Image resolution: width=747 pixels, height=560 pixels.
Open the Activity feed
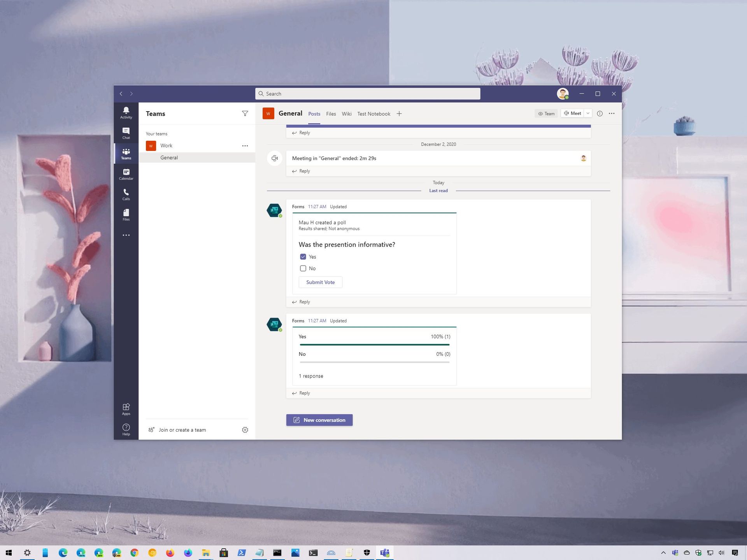[x=126, y=112]
